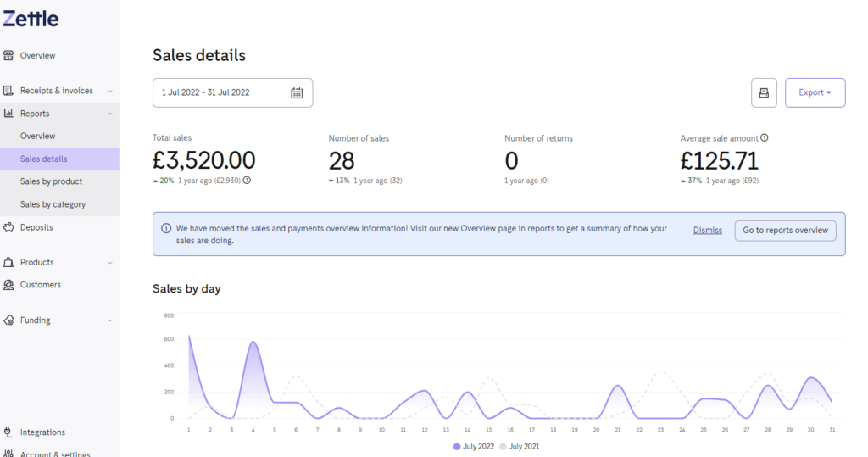The image size is (868, 457).
Task: Click the Zettle logo
Action: point(31,19)
